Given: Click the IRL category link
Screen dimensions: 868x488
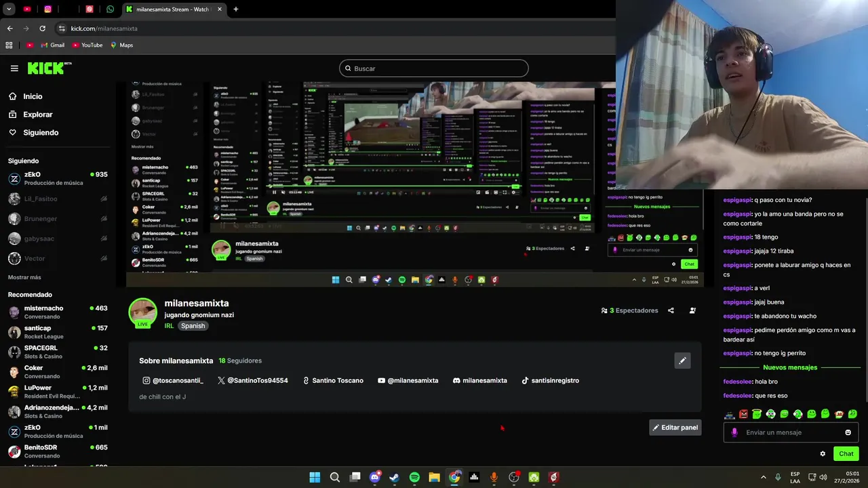Looking at the screenshot, I should [169, 326].
